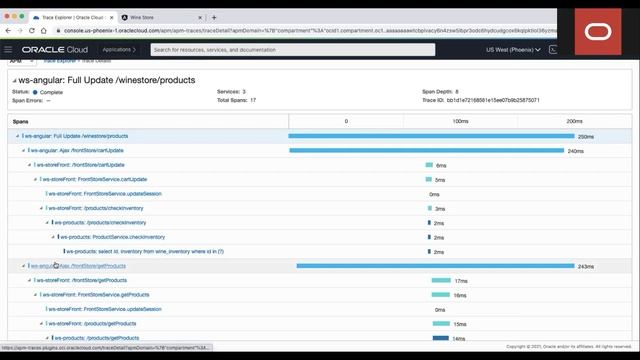Viewport: 640px width, 360px height.
Task: Collapse the Ajax /frontStore/cartUpdate span
Action: coord(23,151)
